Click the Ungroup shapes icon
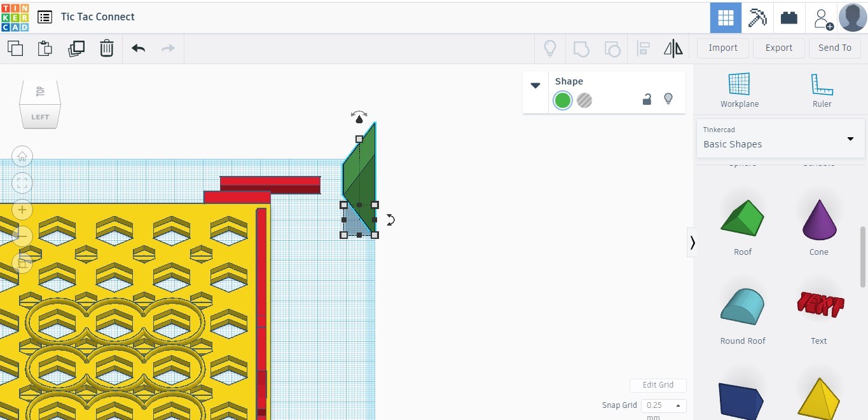868x420 pixels. coord(612,48)
